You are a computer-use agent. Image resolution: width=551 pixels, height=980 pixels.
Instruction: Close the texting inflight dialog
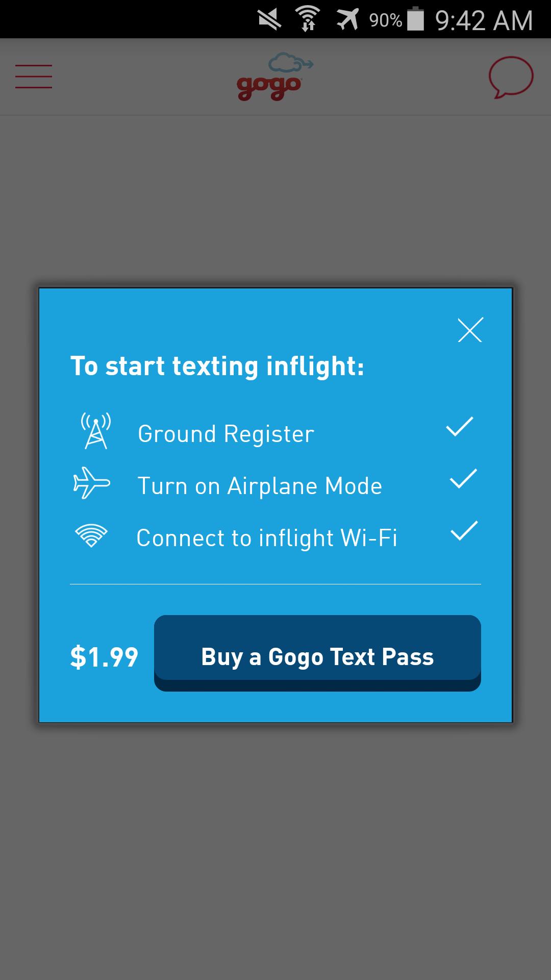tap(470, 330)
